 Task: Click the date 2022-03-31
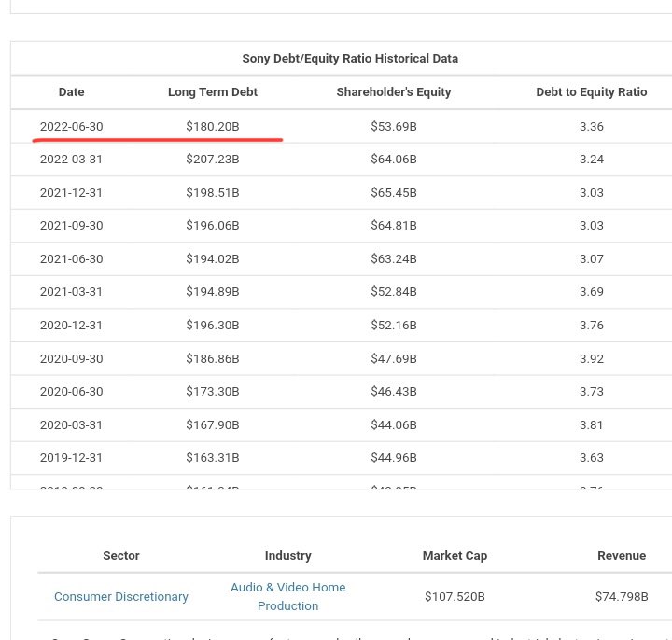tap(71, 160)
